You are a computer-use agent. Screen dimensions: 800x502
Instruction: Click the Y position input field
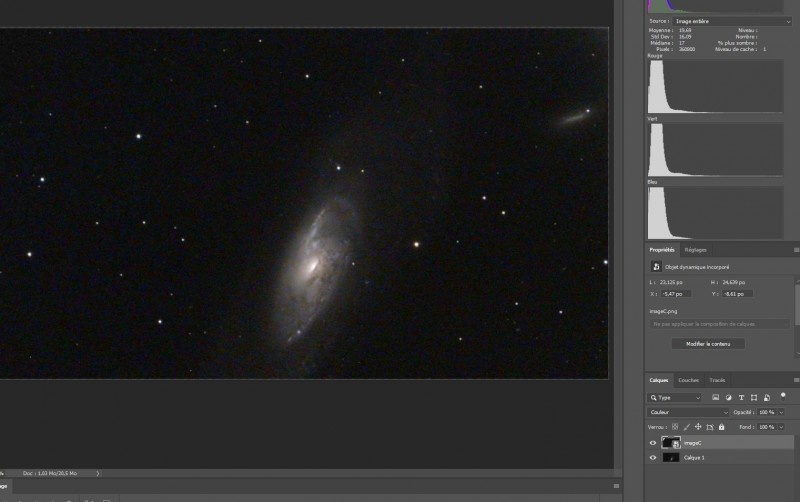click(737, 294)
